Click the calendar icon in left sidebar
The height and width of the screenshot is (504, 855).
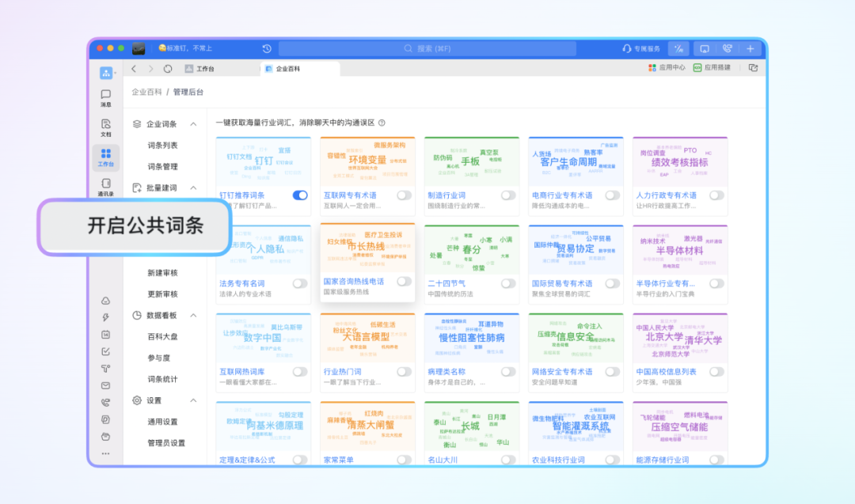coord(105,335)
